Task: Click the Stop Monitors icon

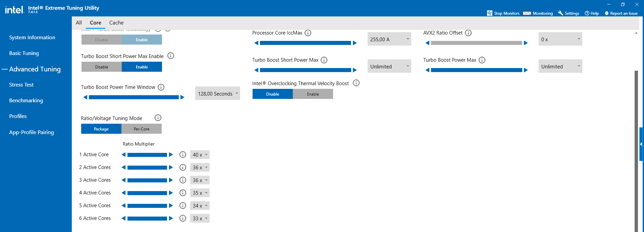Action: tap(490, 13)
